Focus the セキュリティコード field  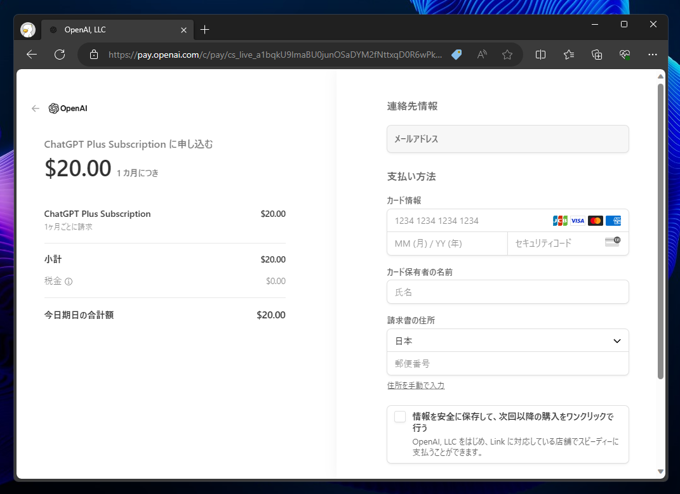pos(568,243)
